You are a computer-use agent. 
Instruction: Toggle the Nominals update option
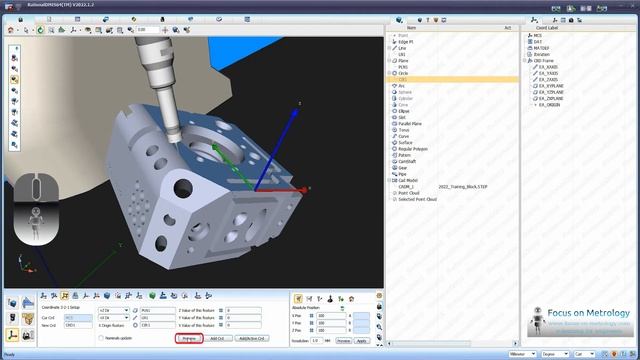click(x=101, y=338)
